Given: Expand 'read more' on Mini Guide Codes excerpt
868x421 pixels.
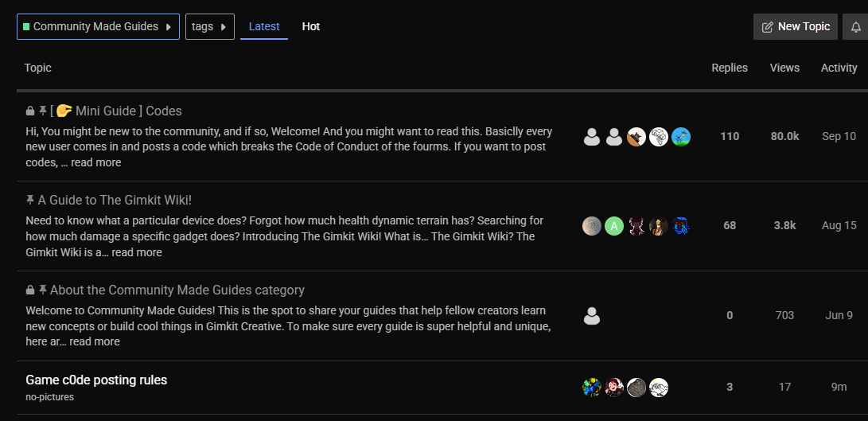Looking at the screenshot, I should 95,162.
